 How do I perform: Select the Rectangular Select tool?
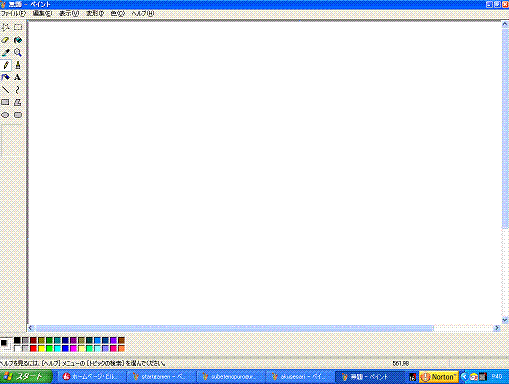tap(18, 27)
